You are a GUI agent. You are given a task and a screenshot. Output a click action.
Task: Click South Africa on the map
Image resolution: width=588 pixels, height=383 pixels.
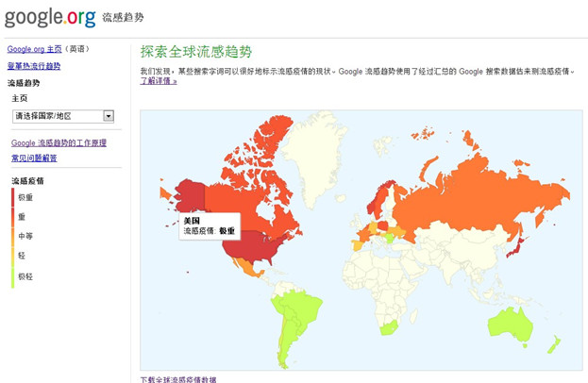[389, 328]
